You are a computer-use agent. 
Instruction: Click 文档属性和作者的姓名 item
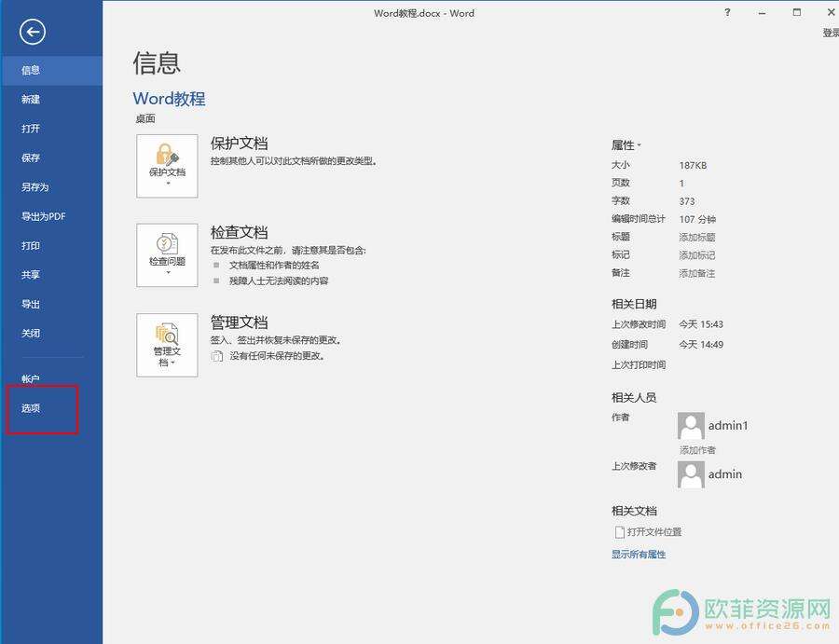point(274,266)
